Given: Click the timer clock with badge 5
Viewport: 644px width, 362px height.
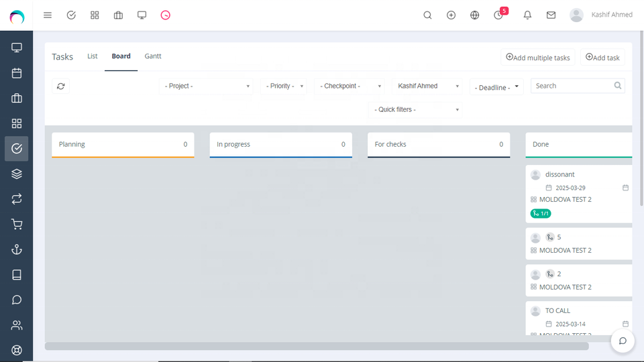Looking at the screenshot, I should 498,15.
